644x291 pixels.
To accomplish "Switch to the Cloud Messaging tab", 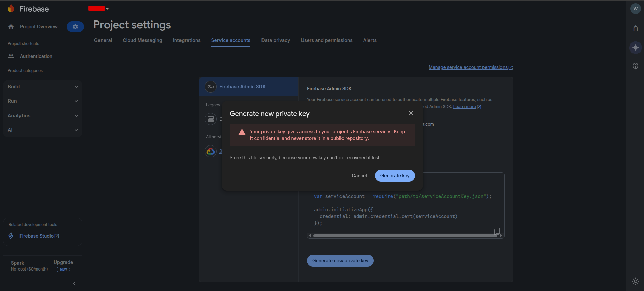I will click(x=143, y=40).
